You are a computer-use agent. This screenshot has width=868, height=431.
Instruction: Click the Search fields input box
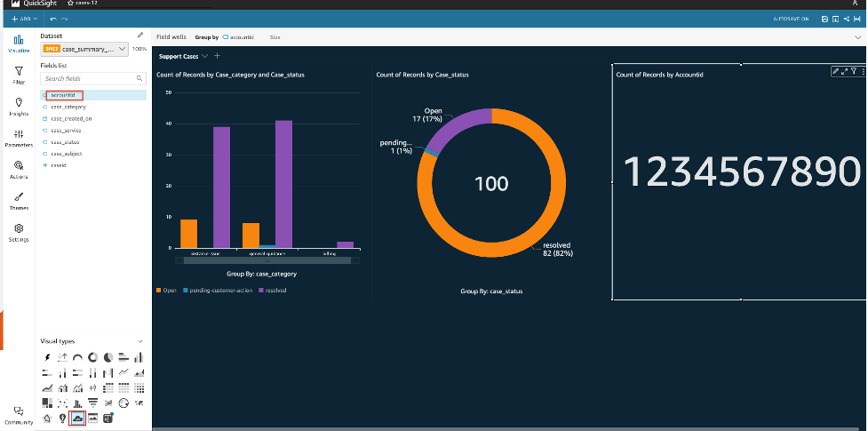click(x=93, y=79)
